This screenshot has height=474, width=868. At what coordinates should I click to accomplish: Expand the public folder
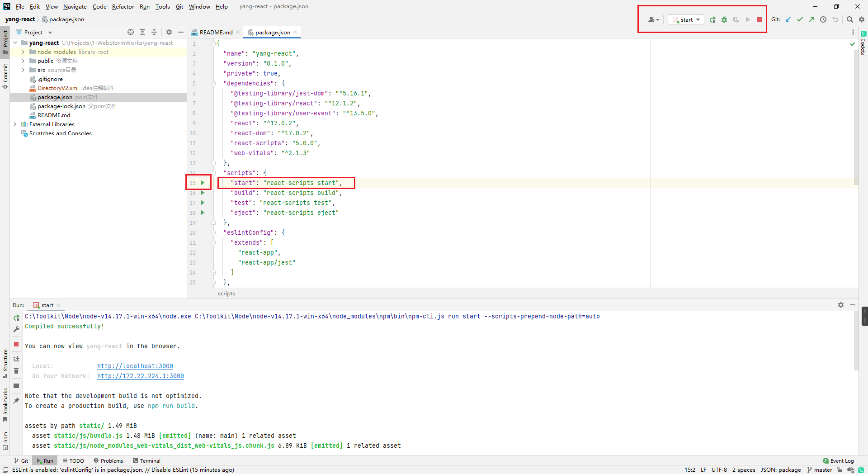[23, 61]
